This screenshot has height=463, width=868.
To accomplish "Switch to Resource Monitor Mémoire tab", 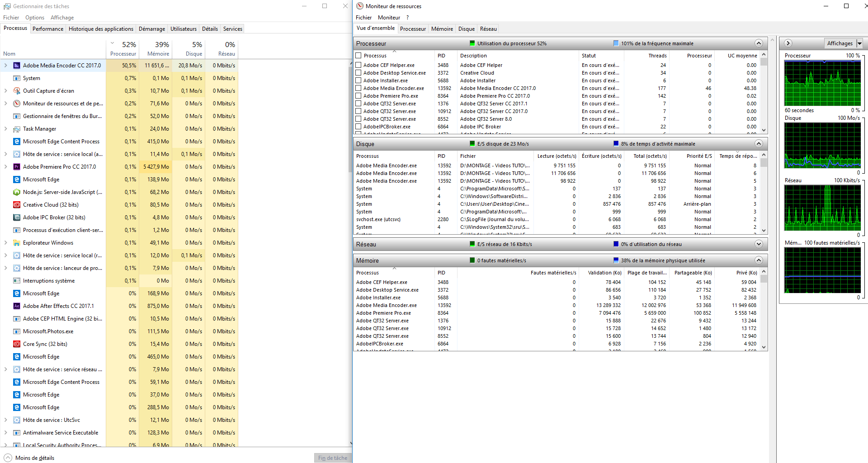I will 442,29.
